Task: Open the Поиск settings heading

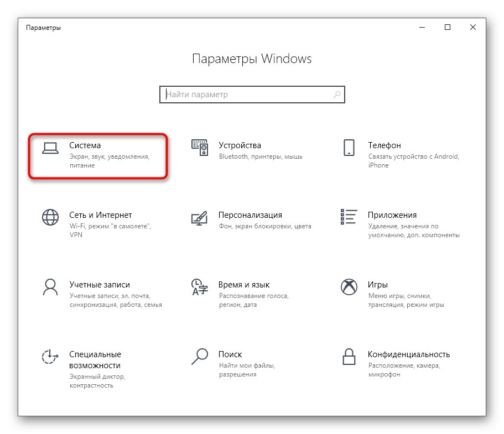Action: 230,354
